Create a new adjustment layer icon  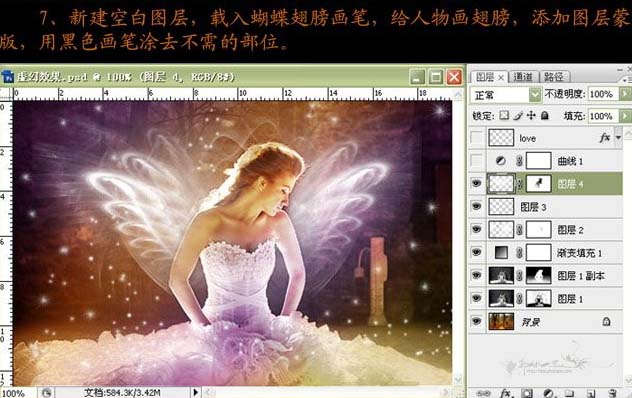click(548, 393)
